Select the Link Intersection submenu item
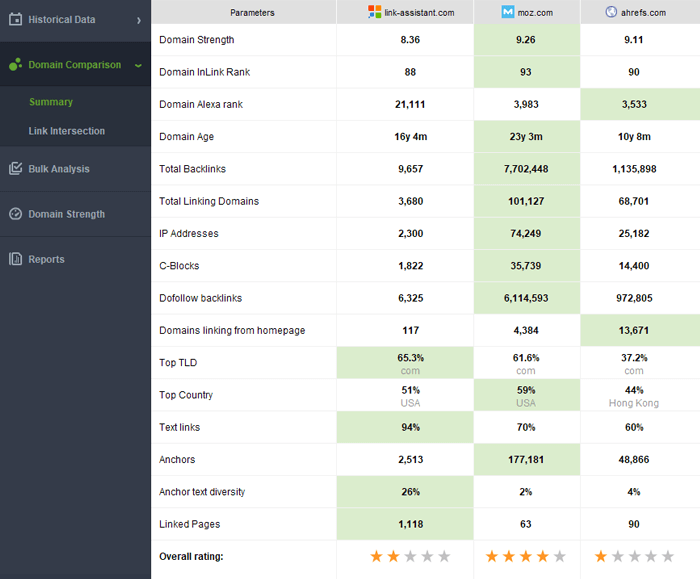700x579 pixels. point(67,131)
